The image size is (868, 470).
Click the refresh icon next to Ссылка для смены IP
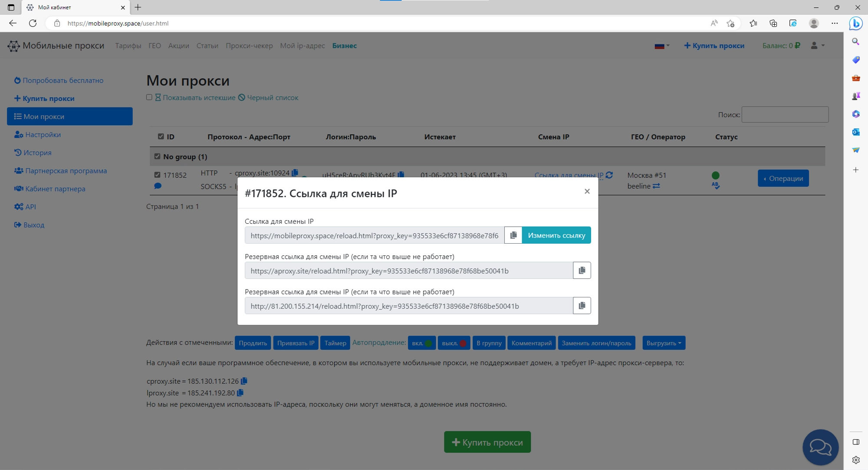[x=609, y=175]
